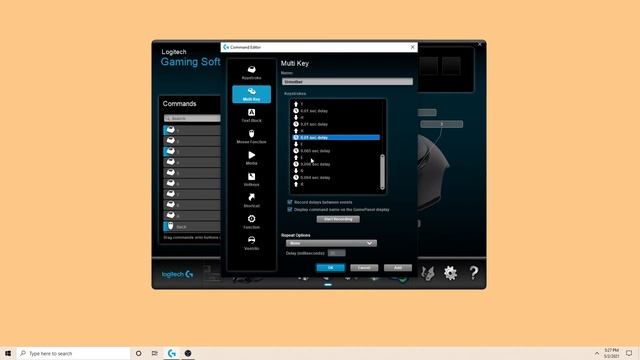
Task: Click the Add button in Command Editor
Action: pyautogui.click(x=398, y=268)
